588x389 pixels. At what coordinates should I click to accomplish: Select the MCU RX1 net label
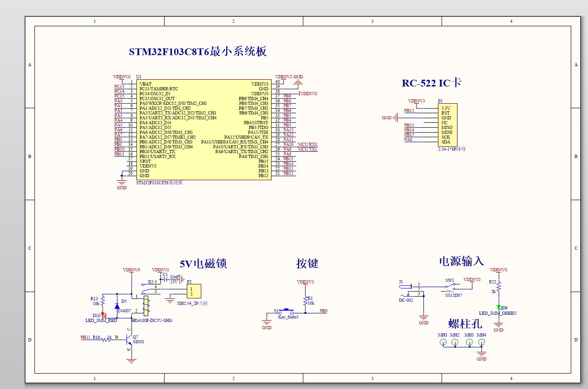[x=307, y=144]
